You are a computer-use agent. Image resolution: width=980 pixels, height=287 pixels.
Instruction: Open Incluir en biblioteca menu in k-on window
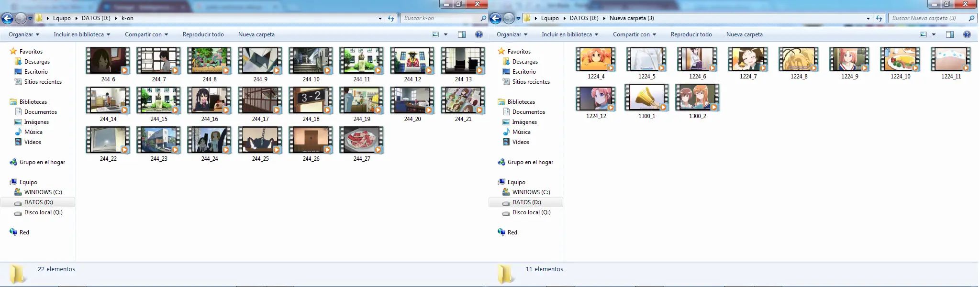82,34
